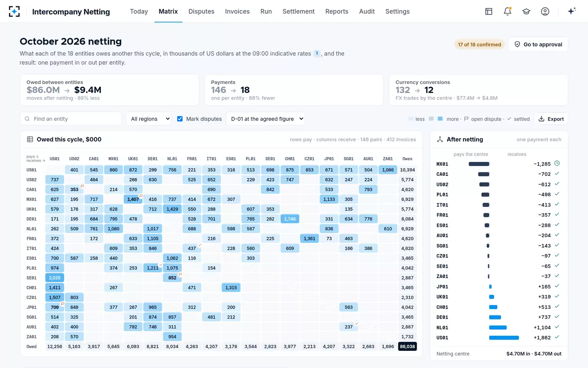Export the netting matrix
This screenshot has height=368, width=588.
[551, 119]
